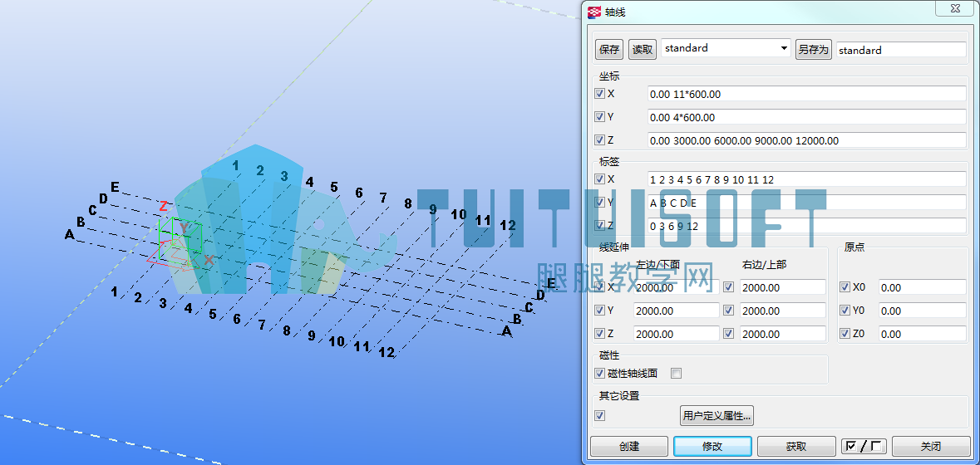Toggle the checkbox left of 磁性轴线面
Viewport: 980px width, 465px height.
pos(600,374)
